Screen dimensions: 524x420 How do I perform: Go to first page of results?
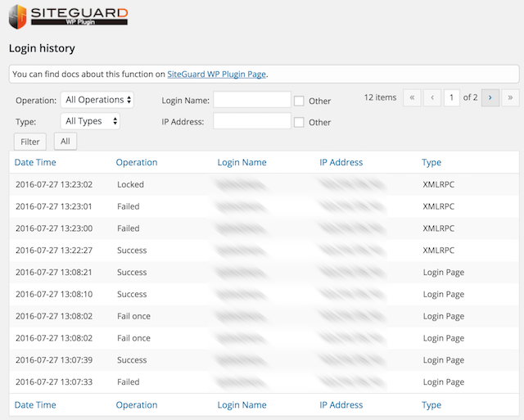412,97
